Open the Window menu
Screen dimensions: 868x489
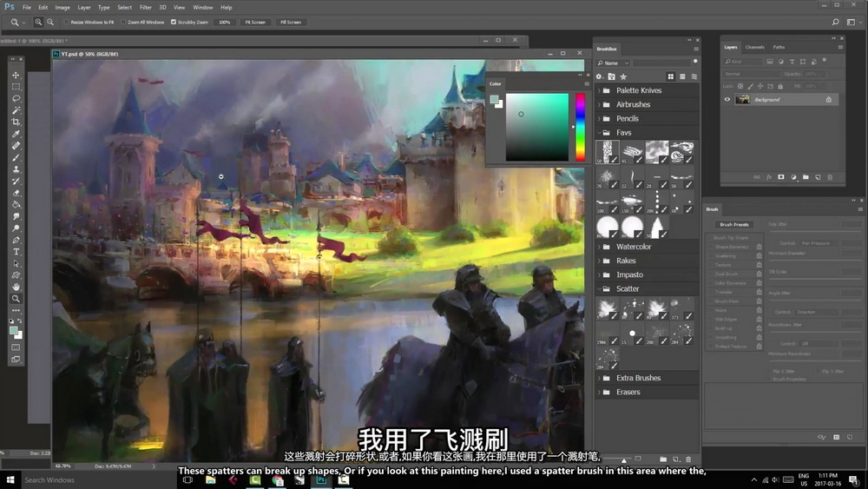click(202, 7)
